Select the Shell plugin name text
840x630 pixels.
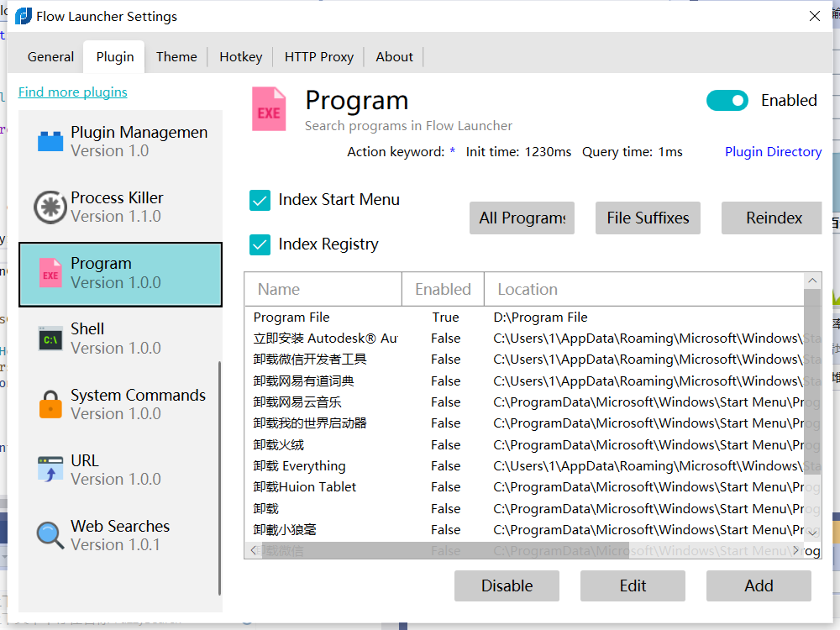(x=87, y=329)
